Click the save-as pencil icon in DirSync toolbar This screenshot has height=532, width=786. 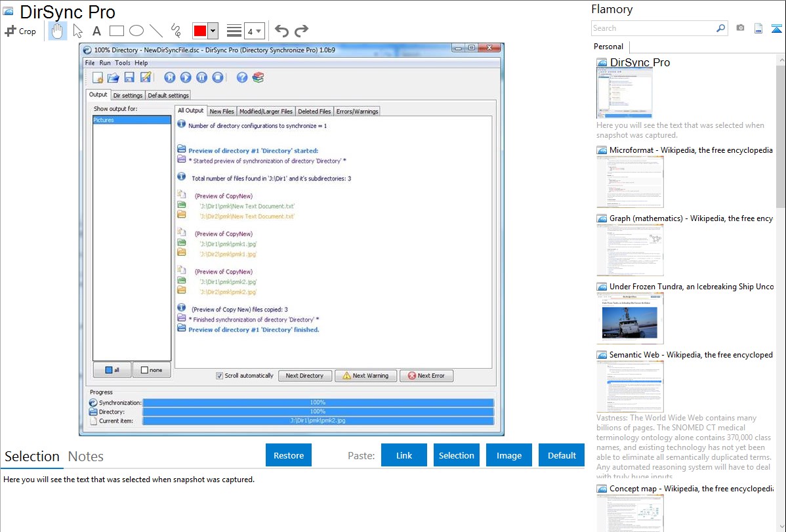pyautogui.click(x=146, y=77)
